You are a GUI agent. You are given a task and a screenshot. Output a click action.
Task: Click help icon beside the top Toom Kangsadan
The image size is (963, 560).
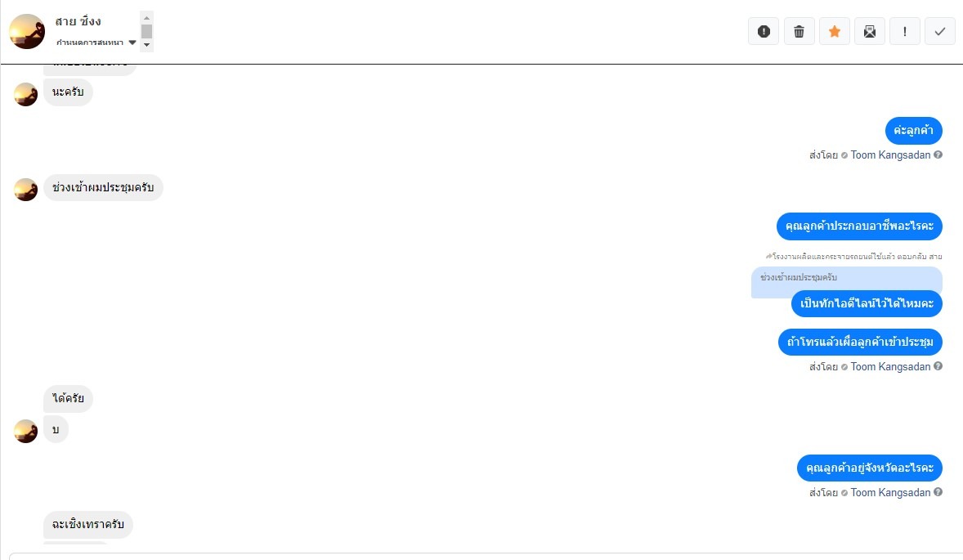point(938,155)
